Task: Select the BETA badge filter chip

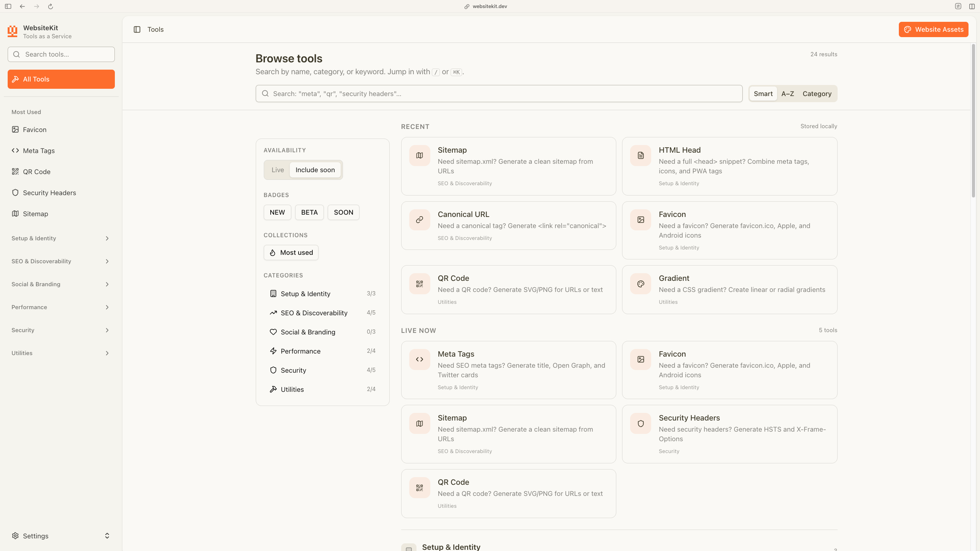Action: click(309, 212)
